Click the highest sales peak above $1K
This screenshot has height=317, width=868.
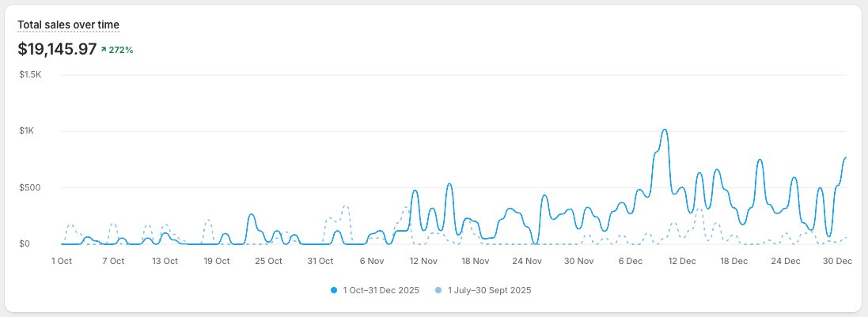pyautogui.click(x=665, y=130)
